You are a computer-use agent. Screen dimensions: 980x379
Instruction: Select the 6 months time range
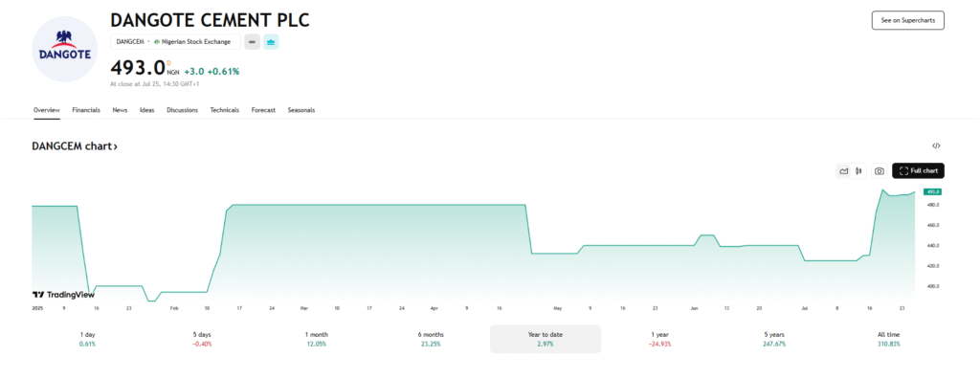[432, 339]
